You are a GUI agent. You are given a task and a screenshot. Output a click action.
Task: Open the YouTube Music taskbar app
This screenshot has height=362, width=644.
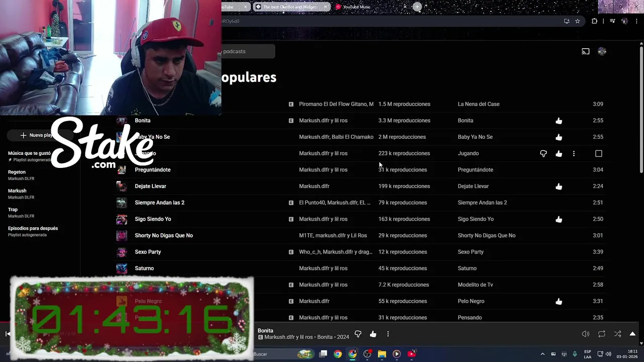[412, 354]
